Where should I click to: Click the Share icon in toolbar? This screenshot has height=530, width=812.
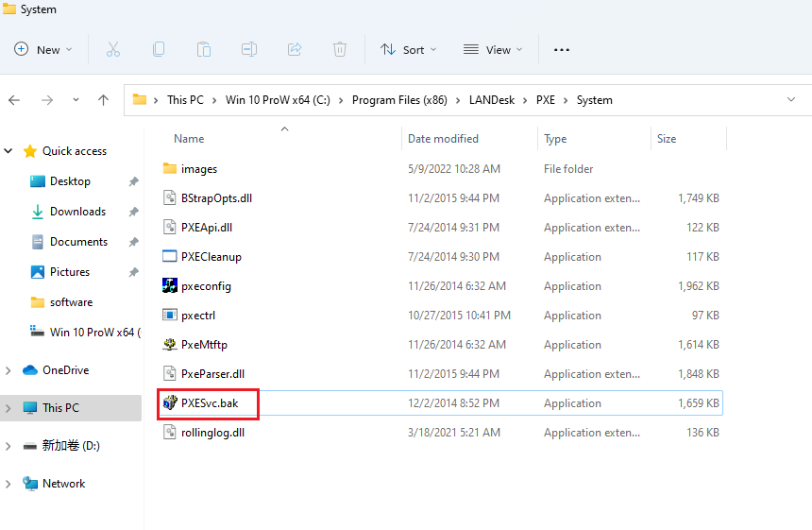pos(295,50)
